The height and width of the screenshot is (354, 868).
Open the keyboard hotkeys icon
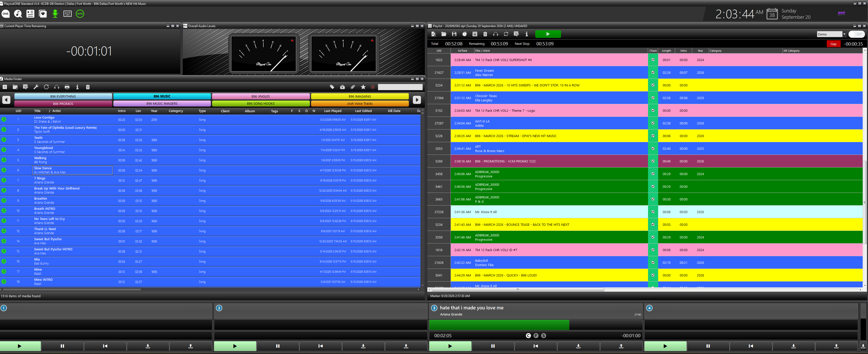pos(67,14)
